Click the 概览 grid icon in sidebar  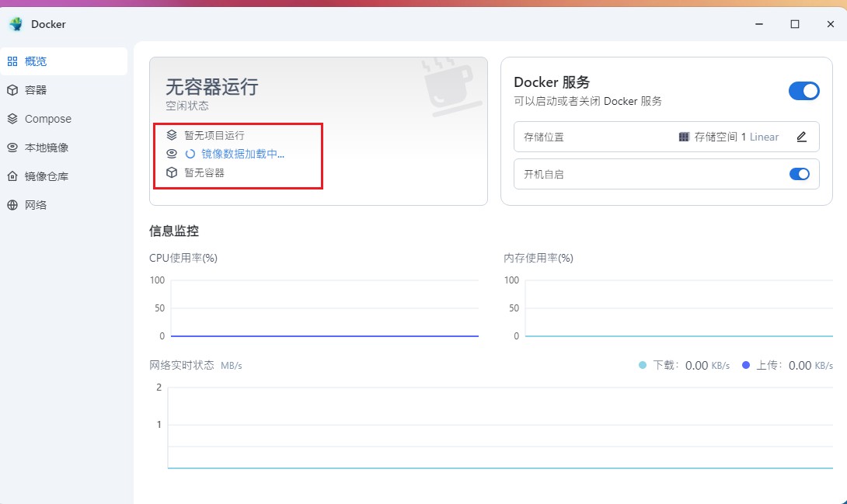[12, 61]
